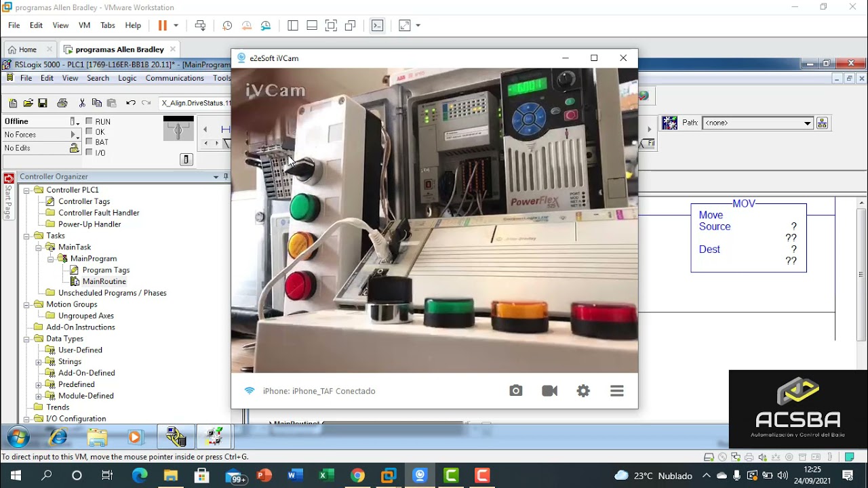Viewport: 868px width, 488px height.
Task: Select MainRoutine in the organizer tree
Action: [104, 281]
